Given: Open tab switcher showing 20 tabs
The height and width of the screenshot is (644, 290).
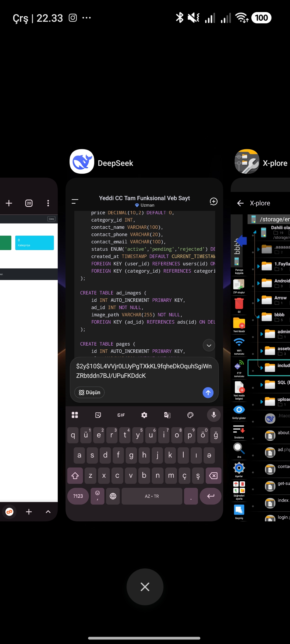Looking at the screenshot, I should pyautogui.click(x=29, y=203).
